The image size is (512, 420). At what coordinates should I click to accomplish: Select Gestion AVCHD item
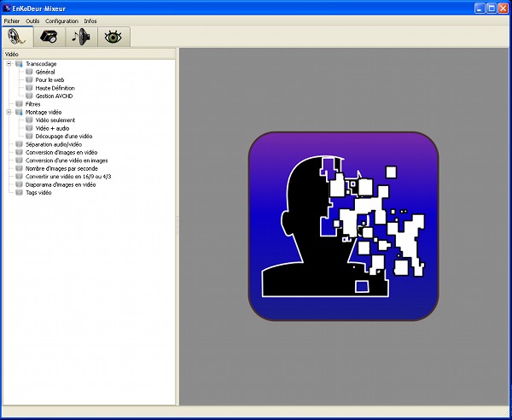pyautogui.click(x=54, y=96)
